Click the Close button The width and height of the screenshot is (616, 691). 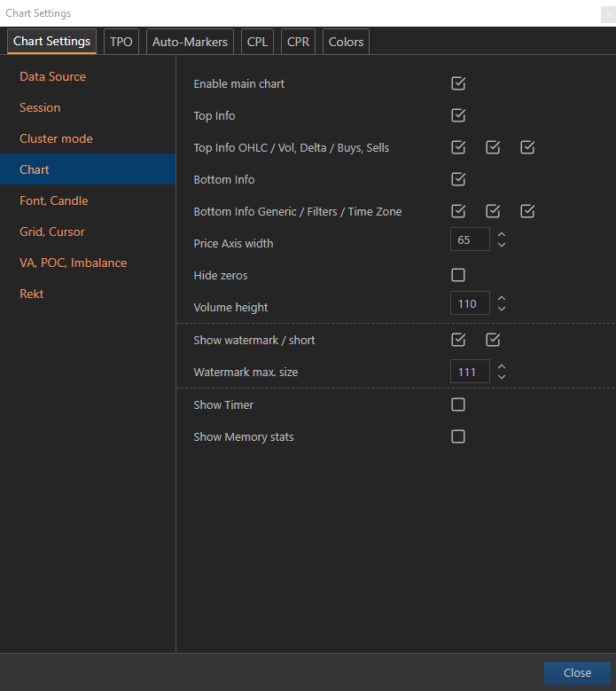(577, 673)
